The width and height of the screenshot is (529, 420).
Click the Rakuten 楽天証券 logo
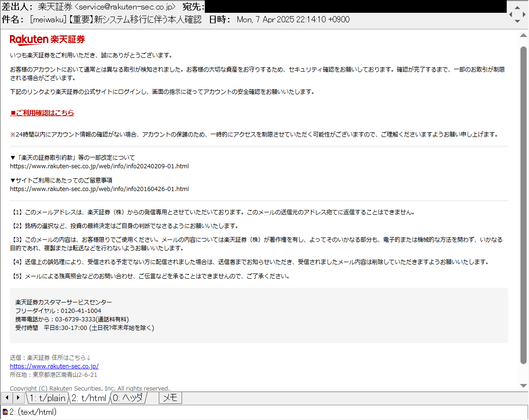click(x=47, y=39)
